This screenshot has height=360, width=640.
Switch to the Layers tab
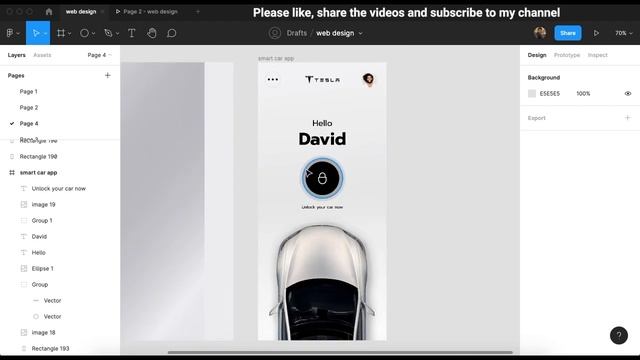[x=17, y=55]
